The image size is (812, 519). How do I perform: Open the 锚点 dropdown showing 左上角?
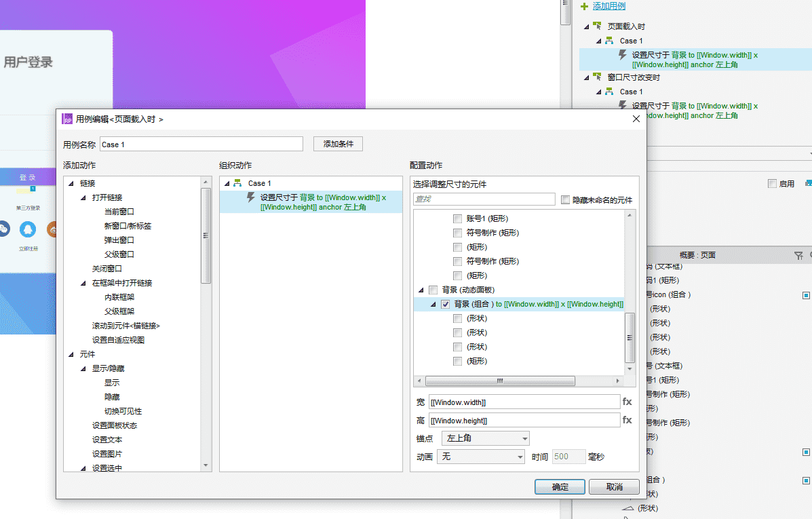[x=485, y=438]
